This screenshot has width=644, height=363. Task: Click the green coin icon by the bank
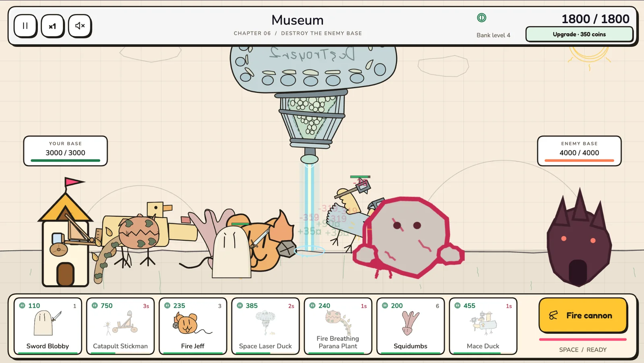481,18
